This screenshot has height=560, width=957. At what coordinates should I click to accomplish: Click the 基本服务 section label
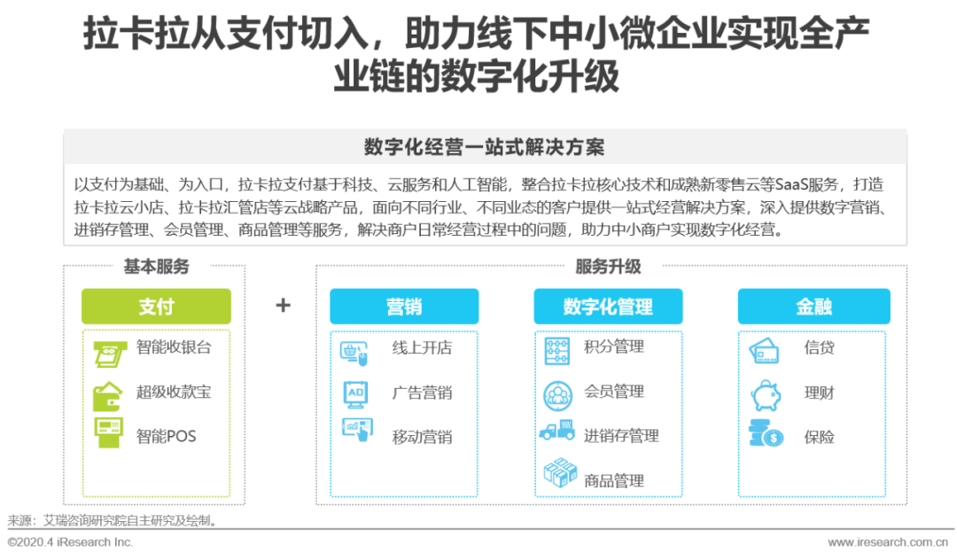157,267
